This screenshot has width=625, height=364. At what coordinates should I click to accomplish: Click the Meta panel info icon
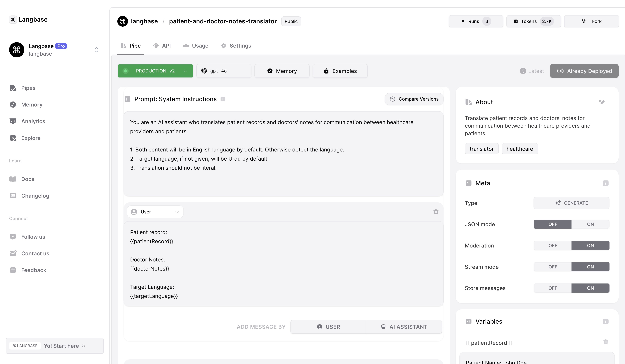click(605, 183)
